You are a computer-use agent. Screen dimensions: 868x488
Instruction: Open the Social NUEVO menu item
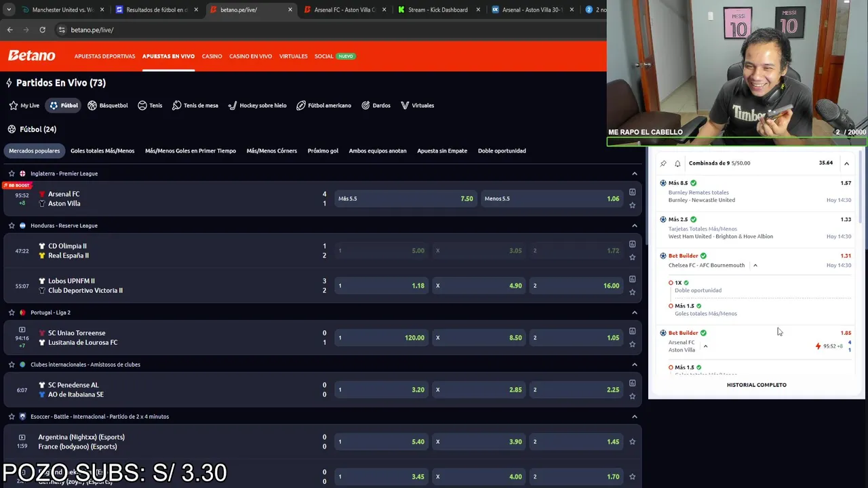pos(334,56)
